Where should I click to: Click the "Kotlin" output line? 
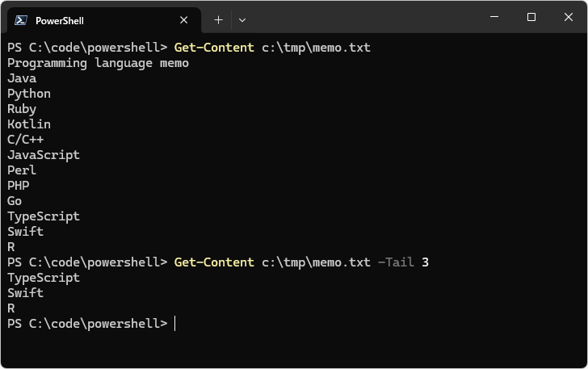pos(29,124)
